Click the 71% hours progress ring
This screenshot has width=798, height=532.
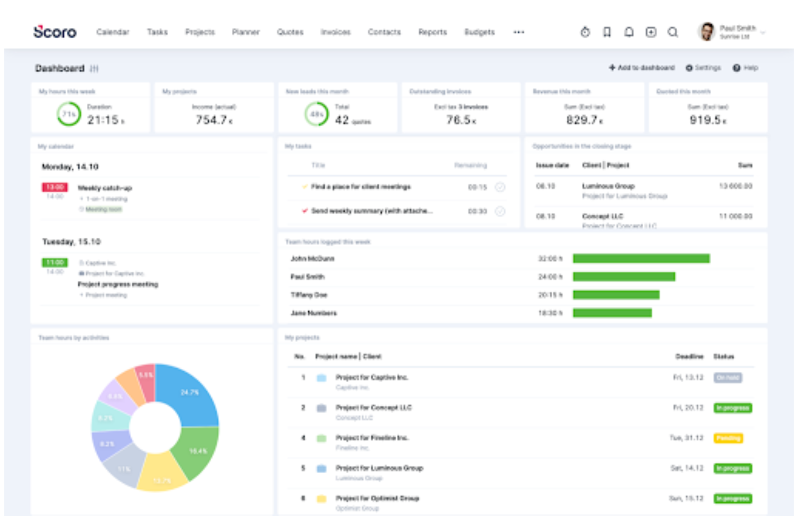click(68, 114)
